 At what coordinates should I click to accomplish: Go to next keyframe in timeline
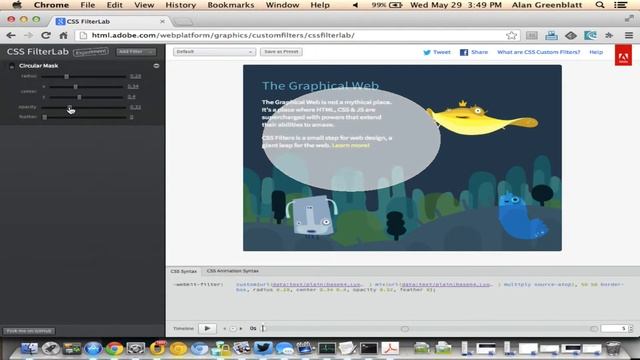241,329
